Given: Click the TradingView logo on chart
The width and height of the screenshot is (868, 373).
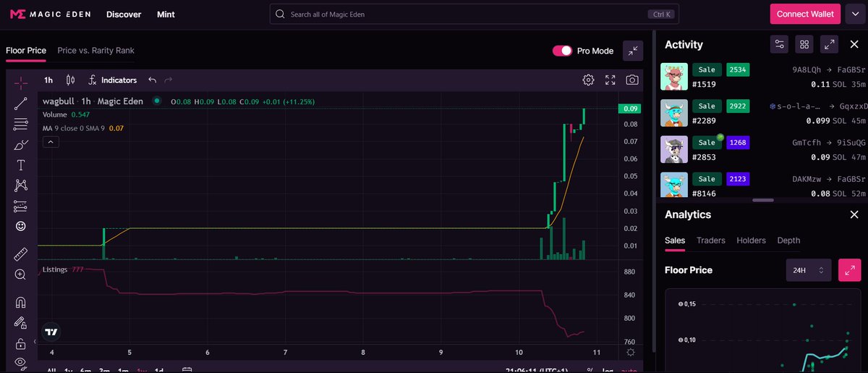Looking at the screenshot, I should pos(51,332).
